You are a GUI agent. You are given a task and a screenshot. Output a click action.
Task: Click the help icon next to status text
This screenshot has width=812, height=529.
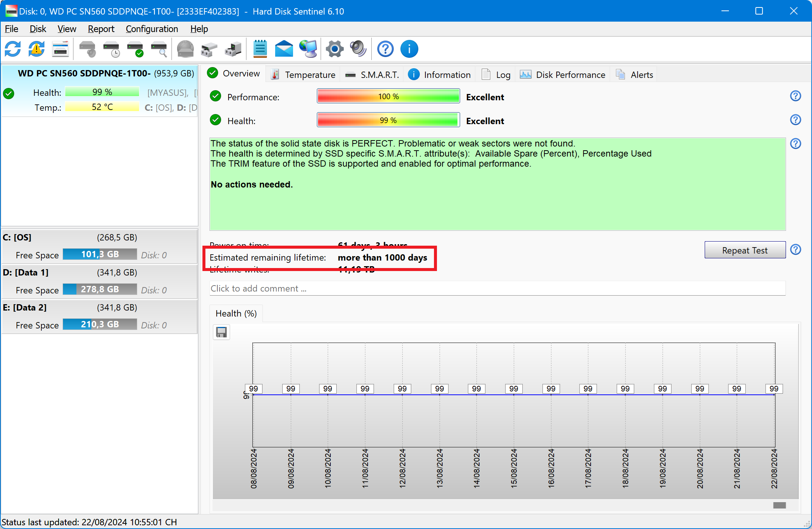pos(796,144)
